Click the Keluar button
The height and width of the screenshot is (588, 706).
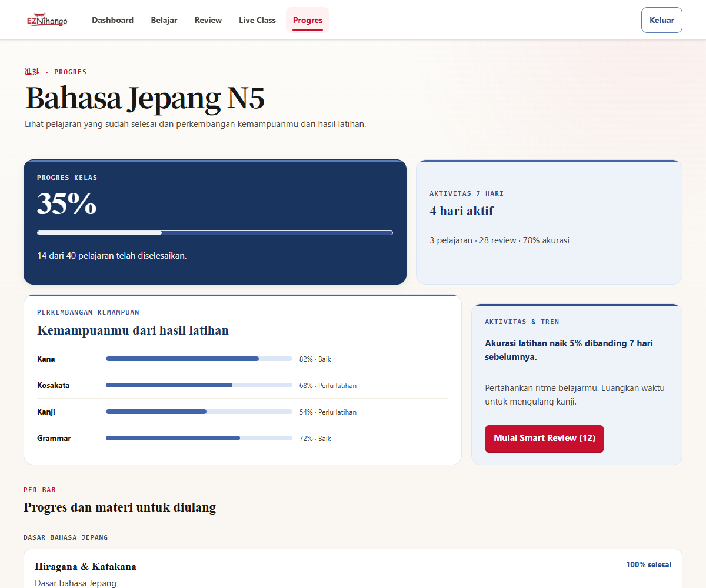[x=662, y=20]
